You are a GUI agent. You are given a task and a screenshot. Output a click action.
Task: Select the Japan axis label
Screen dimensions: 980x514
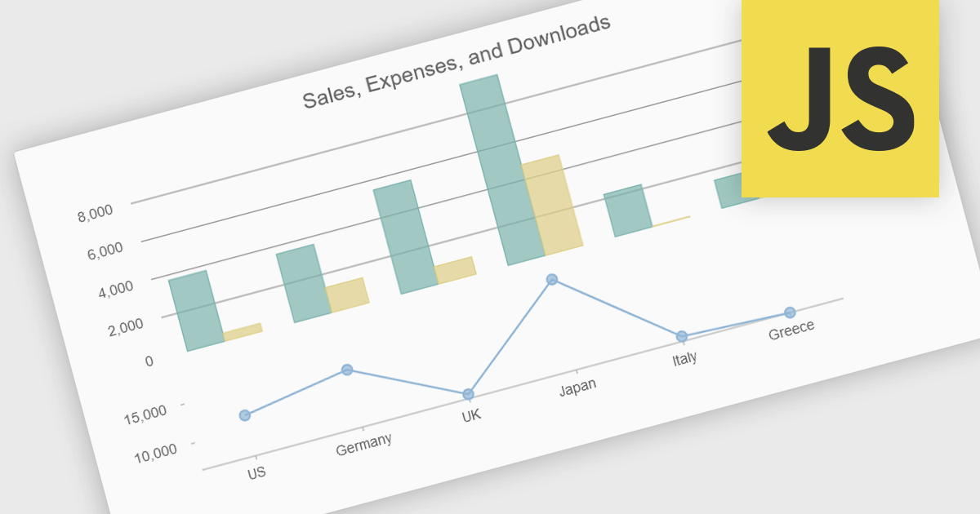(579, 389)
